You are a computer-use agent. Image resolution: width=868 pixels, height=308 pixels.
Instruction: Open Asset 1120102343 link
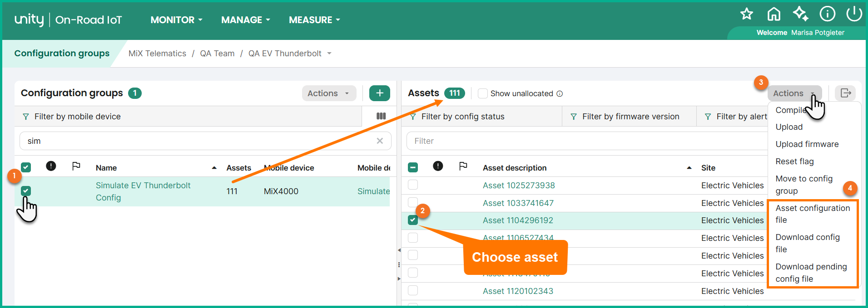pos(518,291)
